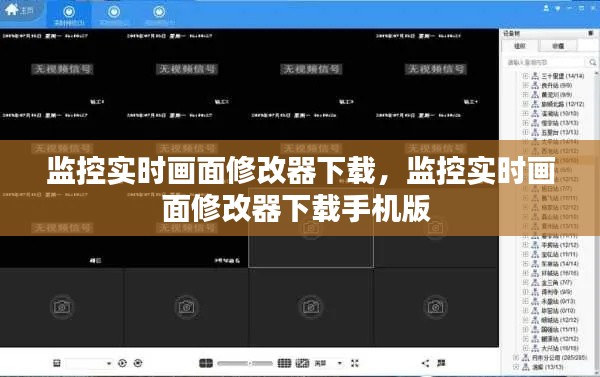The height and width of the screenshot is (377, 600).
Task: Expand the last (13/13) node at tree bottom
Action: pyautogui.click(x=515, y=367)
